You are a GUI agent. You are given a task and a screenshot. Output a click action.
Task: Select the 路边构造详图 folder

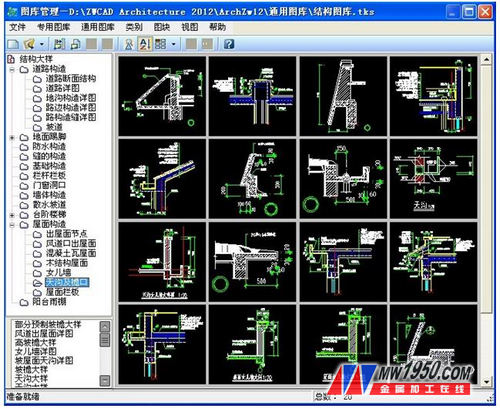(x=71, y=108)
